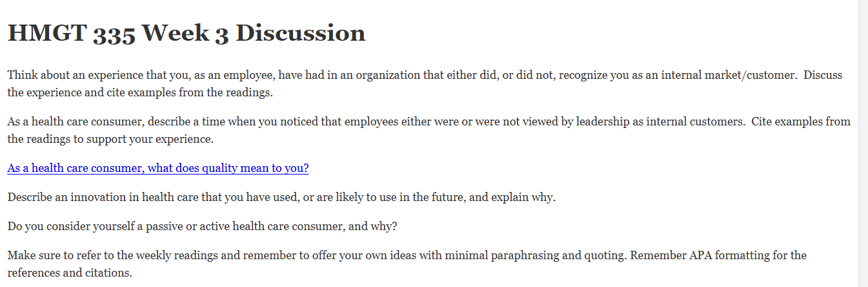
Task: Click the paragraph starting 'As a health care consumer, describe'
Action: coord(429,130)
